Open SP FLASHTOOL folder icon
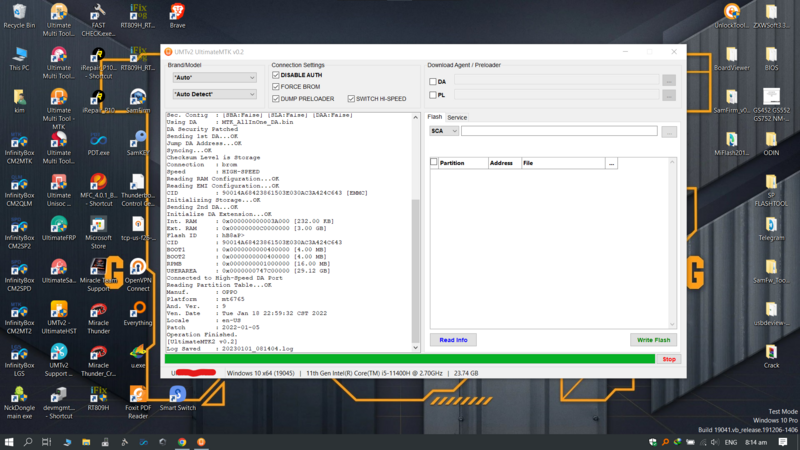Viewport: 800px width, 450px height. click(x=771, y=190)
